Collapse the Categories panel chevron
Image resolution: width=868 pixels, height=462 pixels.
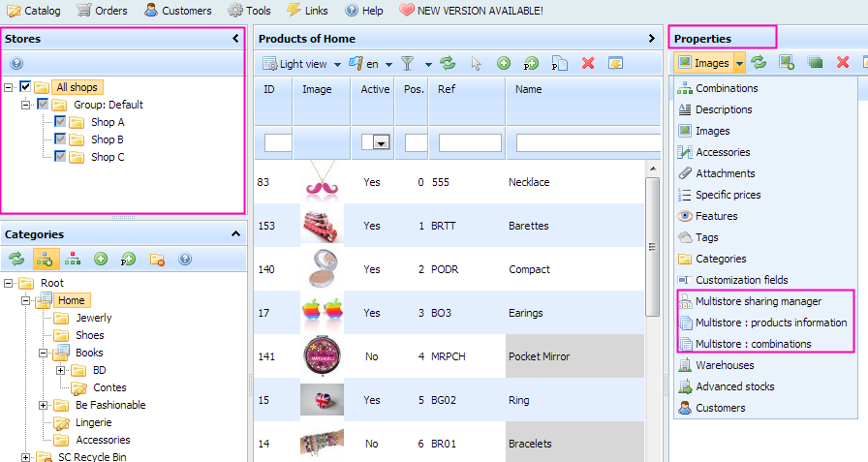click(235, 233)
